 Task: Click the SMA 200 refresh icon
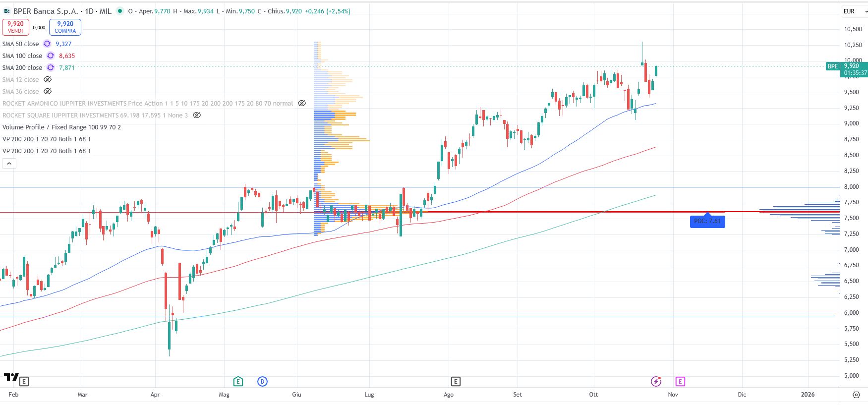click(51, 67)
